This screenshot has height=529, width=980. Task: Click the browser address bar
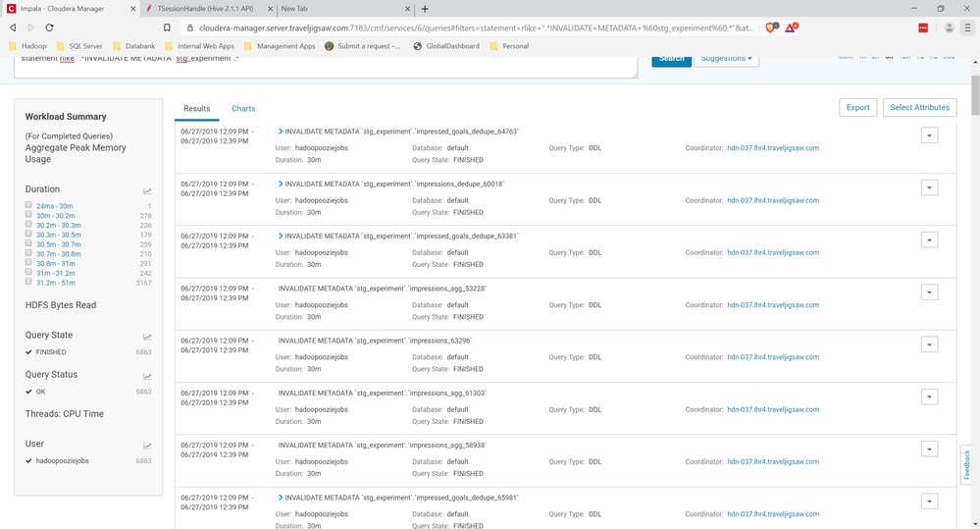pos(475,27)
